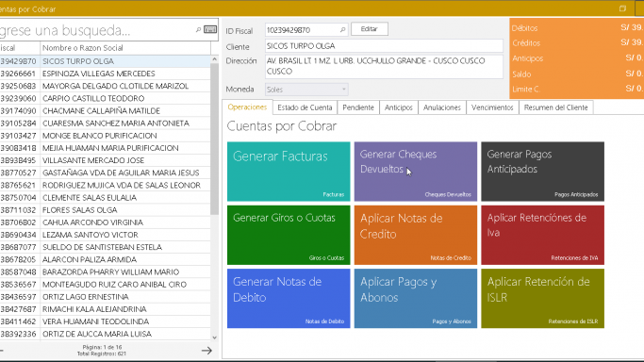Click the client list scroll-down arrow
644x362 pixels.
(x=214, y=337)
